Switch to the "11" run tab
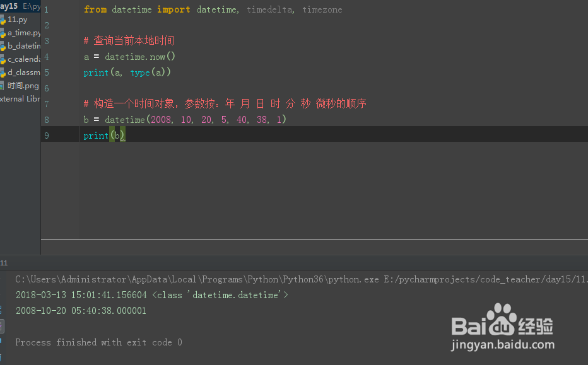The width and height of the screenshot is (588, 365). pos(4,262)
